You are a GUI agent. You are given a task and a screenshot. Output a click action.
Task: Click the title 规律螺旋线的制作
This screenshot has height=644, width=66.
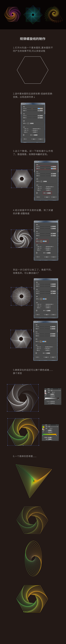pyautogui.click(x=33, y=39)
